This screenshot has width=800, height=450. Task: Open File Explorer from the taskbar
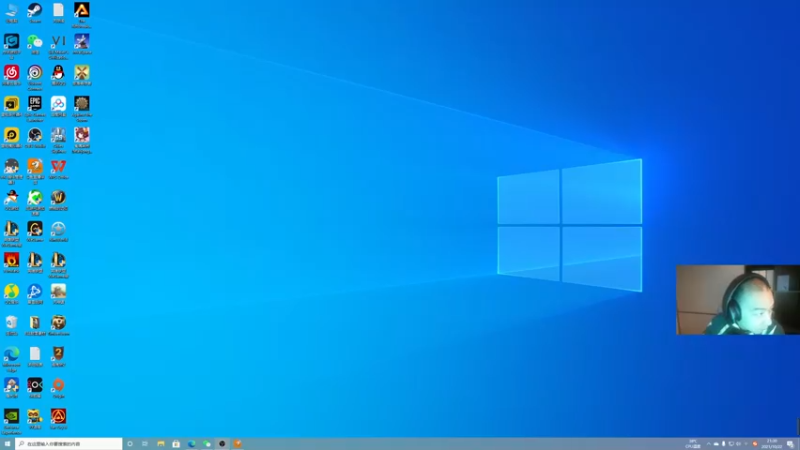[161, 444]
